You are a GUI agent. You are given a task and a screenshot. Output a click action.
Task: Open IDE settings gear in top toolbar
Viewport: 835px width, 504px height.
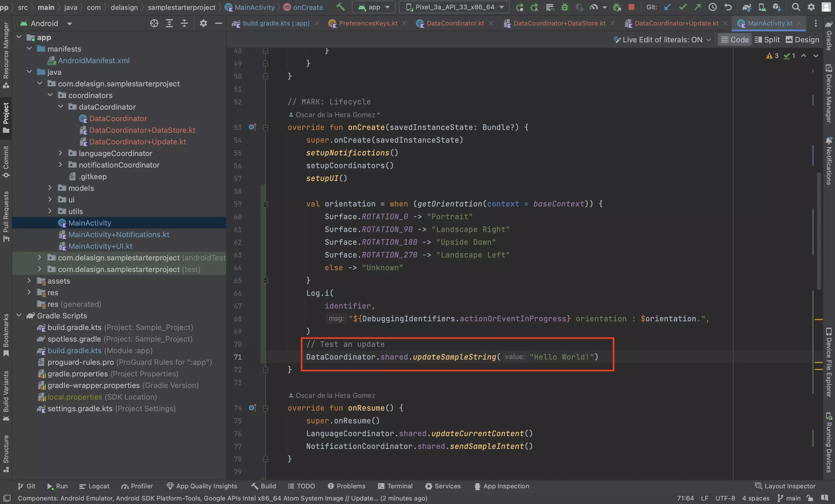coord(811,7)
